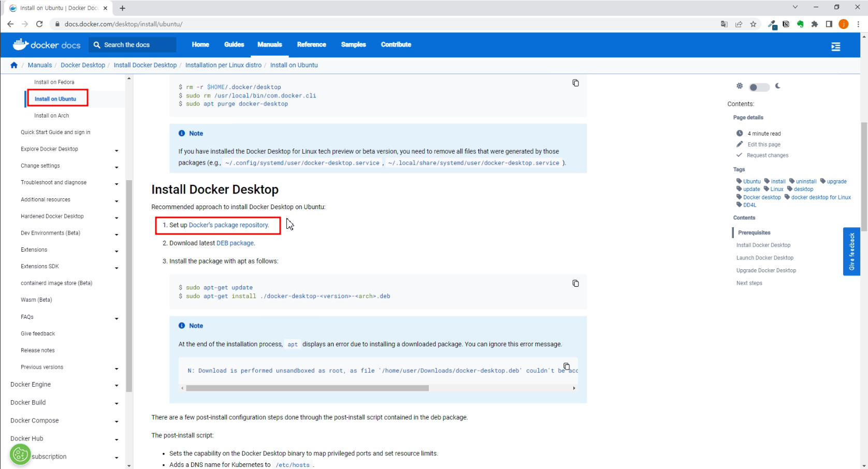This screenshot has height=469, width=868.
Task: Focus the Search the docs field
Action: [133, 45]
